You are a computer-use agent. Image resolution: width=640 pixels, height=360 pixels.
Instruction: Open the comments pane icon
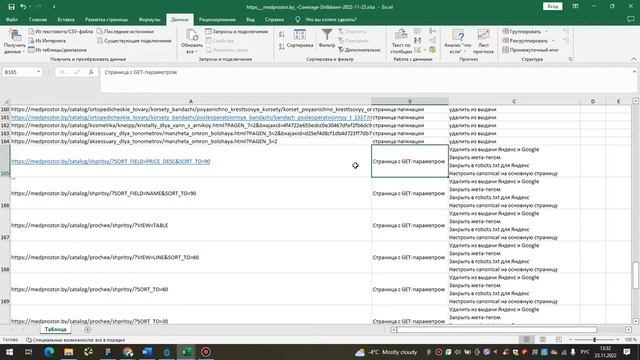(x=630, y=19)
